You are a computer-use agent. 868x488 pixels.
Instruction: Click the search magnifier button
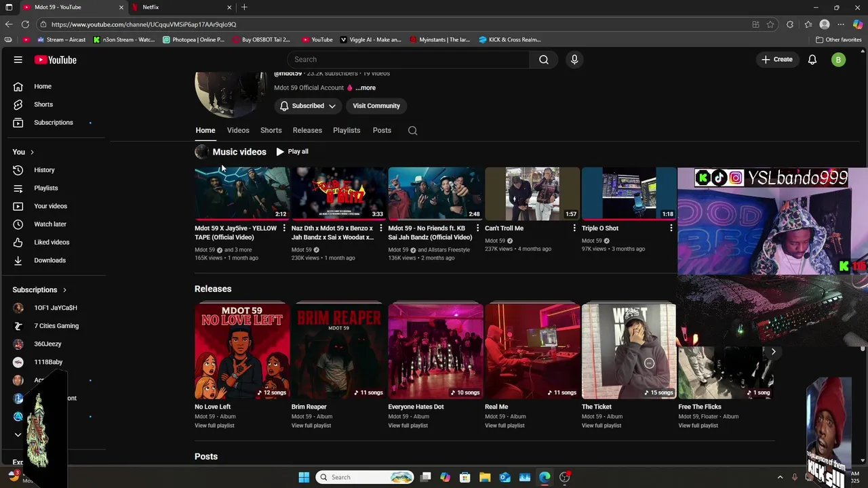544,60
